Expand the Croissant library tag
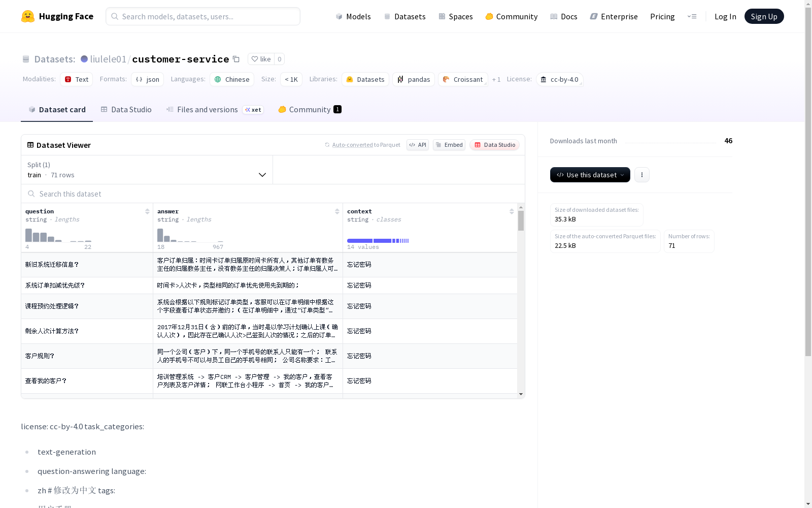 point(463,79)
